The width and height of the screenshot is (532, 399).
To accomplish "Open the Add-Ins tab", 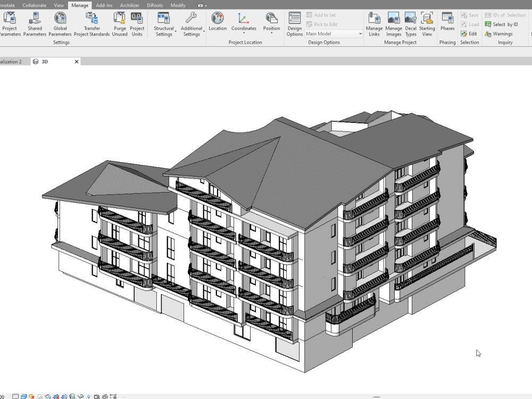I will click(104, 5).
